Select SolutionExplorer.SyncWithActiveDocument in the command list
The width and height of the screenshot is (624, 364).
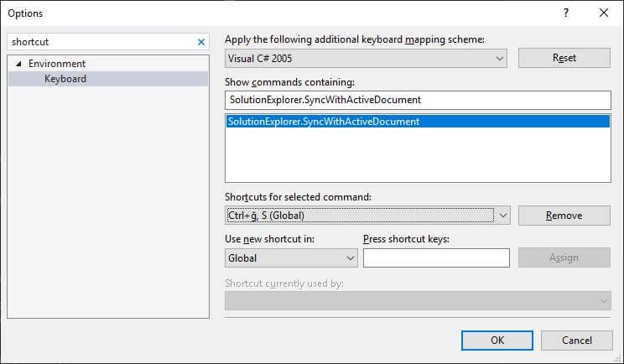pos(324,122)
